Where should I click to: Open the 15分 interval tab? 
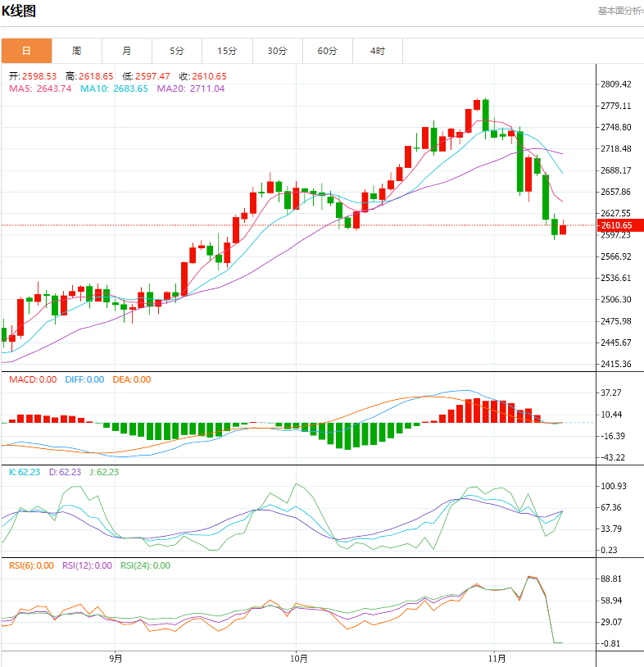[x=227, y=51]
